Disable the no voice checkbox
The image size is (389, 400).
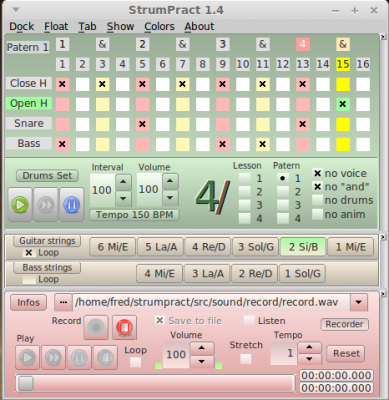(318, 173)
